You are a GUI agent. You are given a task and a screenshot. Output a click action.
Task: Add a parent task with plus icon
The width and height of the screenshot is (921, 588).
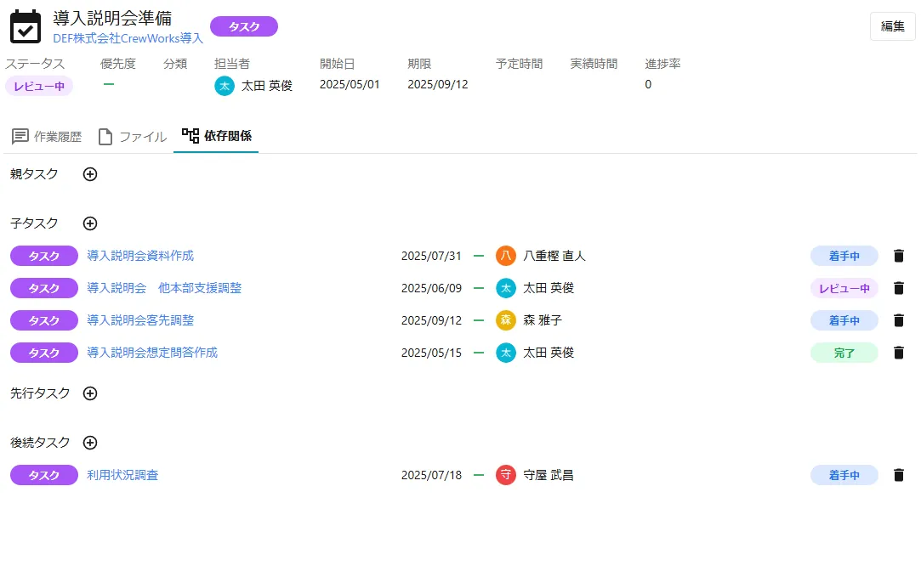(90, 174)
